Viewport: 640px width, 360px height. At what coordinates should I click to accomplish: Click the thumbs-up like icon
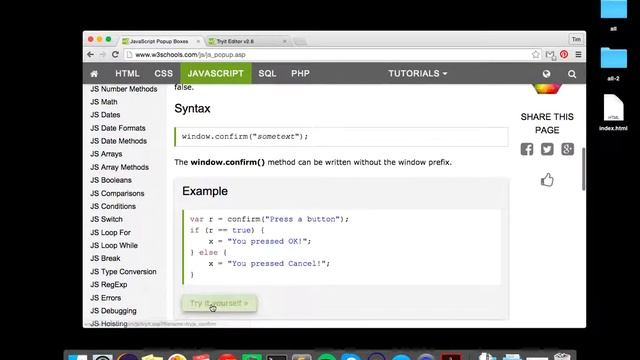[547, 180]
